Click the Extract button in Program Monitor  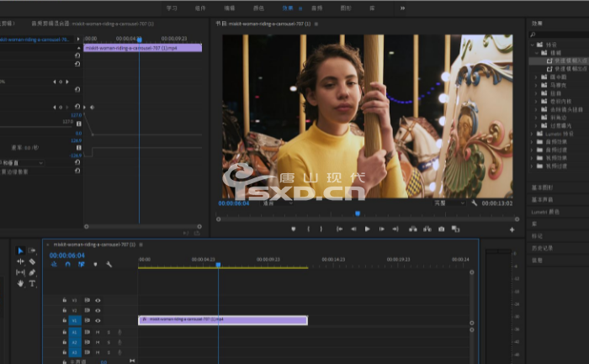427,229
